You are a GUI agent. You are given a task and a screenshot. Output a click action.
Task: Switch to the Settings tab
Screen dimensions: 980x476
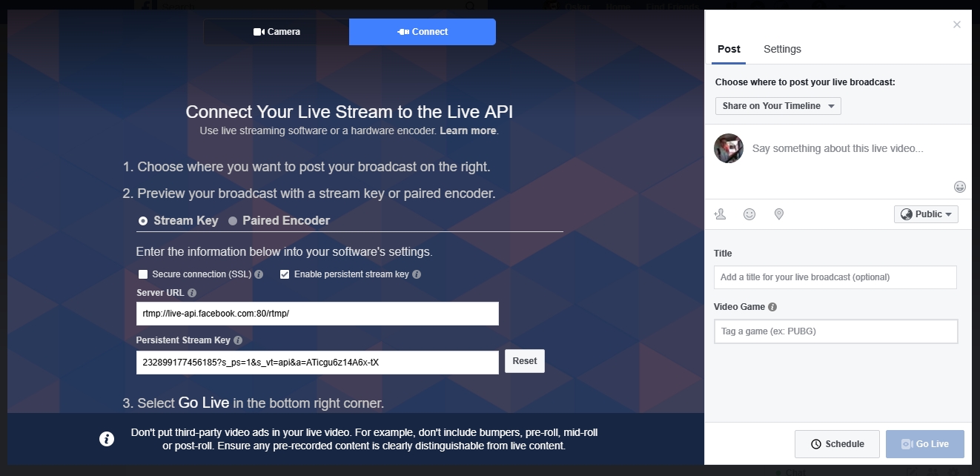[x=782, y=49]
